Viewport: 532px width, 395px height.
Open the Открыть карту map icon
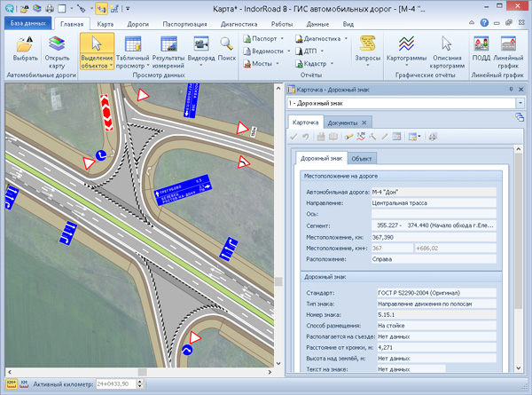[x=58, y=44]
